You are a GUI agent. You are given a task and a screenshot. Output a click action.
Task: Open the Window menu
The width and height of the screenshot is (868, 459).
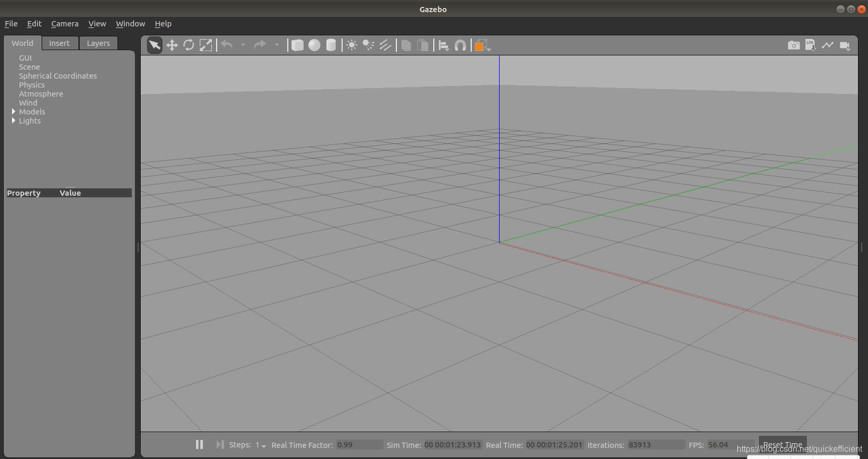click(x=130, y=24)
